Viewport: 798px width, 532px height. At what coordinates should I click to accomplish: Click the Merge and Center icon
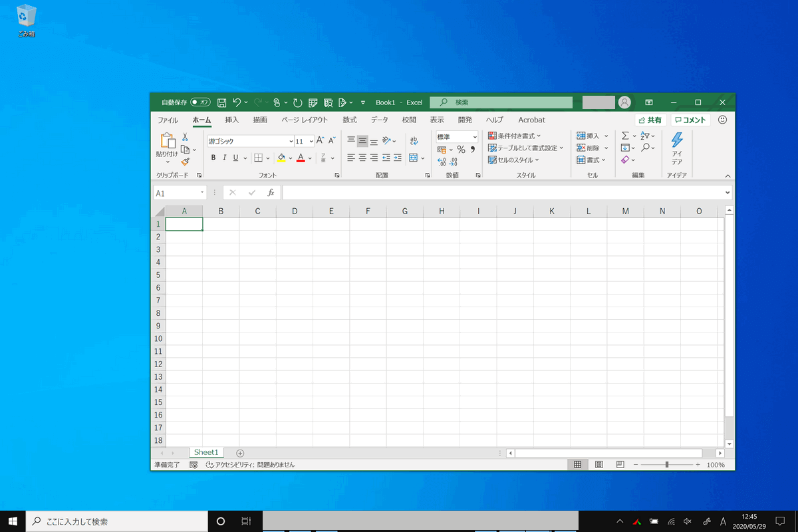pyautogui.click(x=414, y=158)
